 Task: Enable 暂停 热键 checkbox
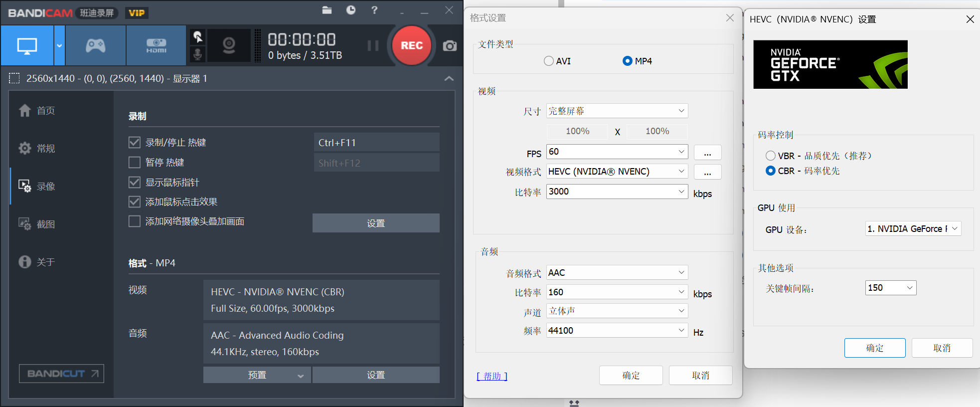coord(134,163)
